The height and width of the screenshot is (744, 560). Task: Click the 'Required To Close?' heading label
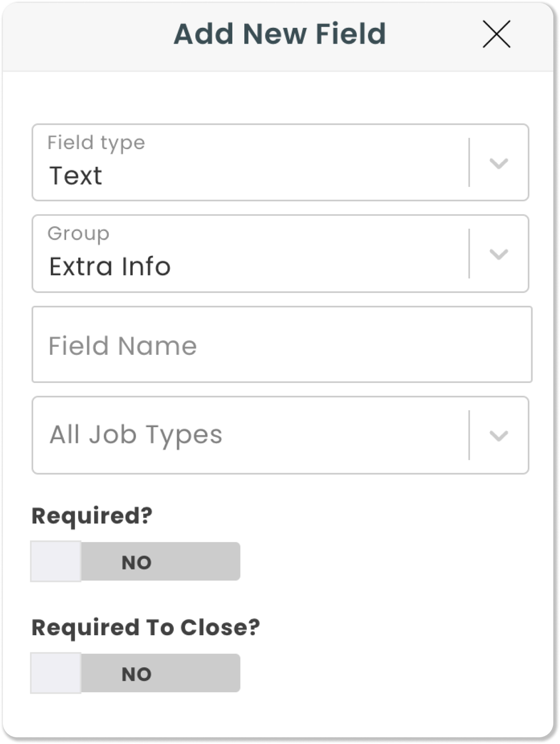click(146, 628)
